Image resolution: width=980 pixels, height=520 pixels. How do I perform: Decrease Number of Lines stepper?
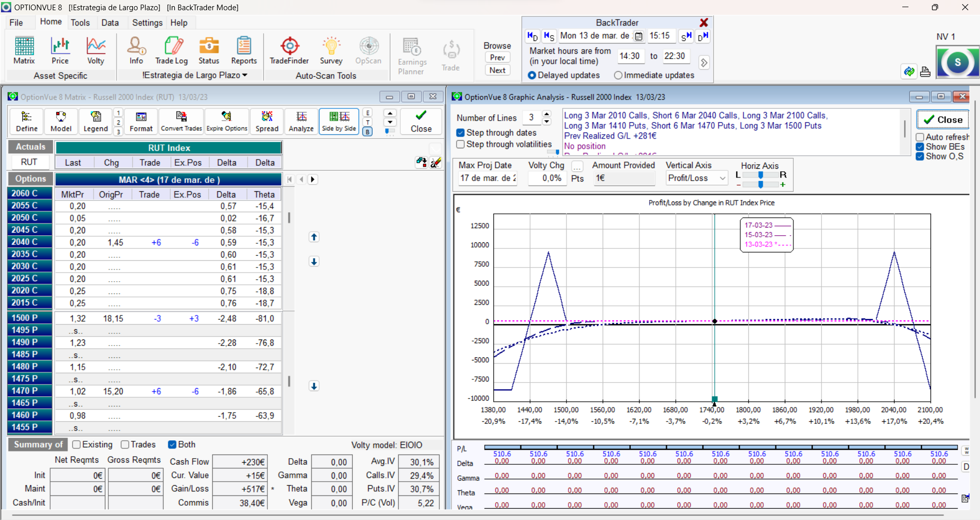coord(547,122)
